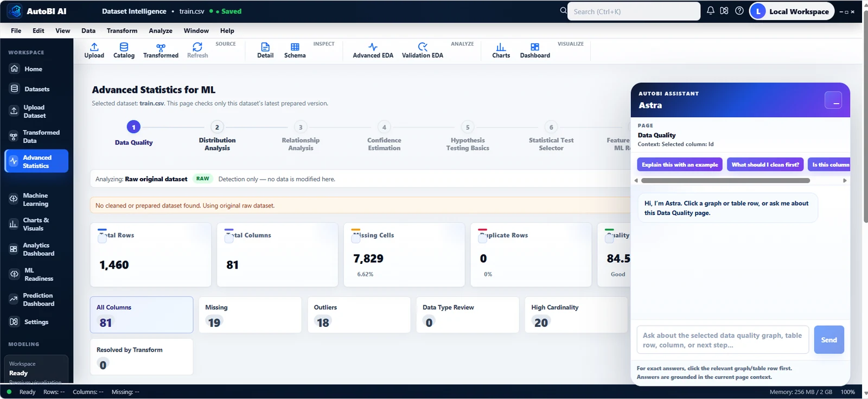The width and height of the screenshot is (868, 399).
Task: Open the Edit menu
Action: tap(39, 30)
